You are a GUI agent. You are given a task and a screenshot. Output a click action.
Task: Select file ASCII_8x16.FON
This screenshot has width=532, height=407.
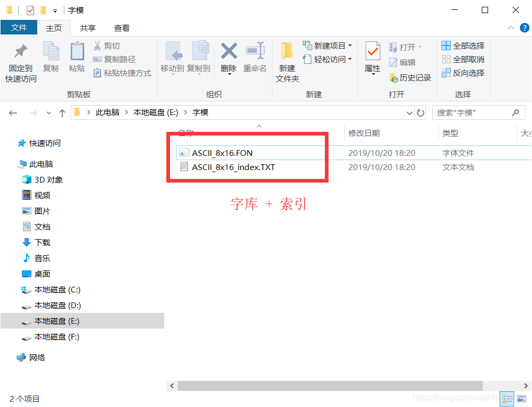tap(222, 153)
